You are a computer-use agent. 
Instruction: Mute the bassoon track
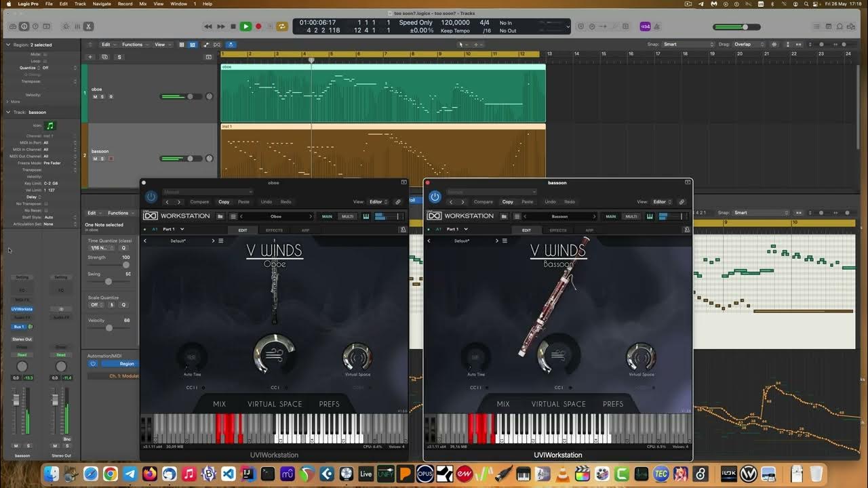95,159
